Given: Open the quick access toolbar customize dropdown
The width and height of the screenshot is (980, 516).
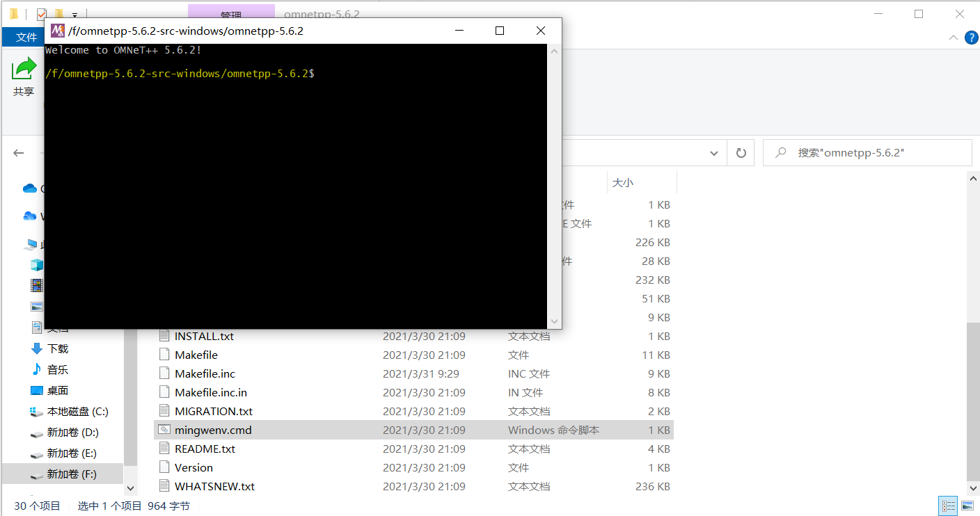Looking at the screenshot, I should pyautogui.click(x=75, y=15).
